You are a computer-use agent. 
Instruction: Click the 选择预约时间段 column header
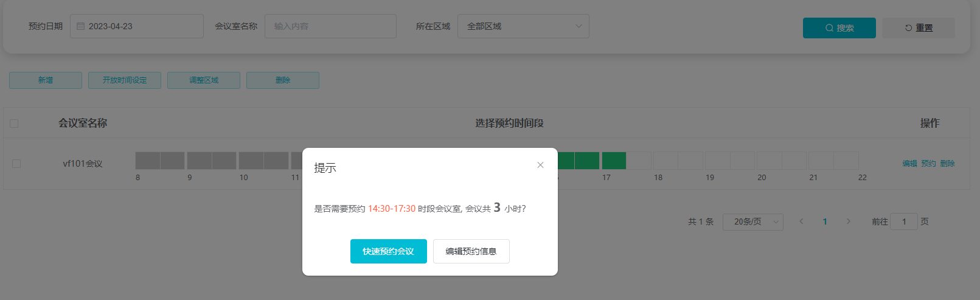[x=510, y=124]
